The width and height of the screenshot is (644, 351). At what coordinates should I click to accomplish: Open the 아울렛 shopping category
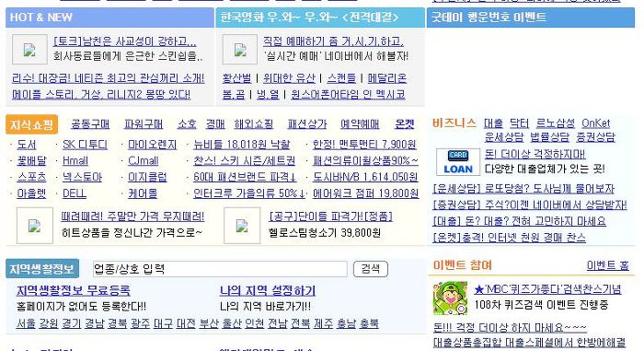(x=31, y=193)
